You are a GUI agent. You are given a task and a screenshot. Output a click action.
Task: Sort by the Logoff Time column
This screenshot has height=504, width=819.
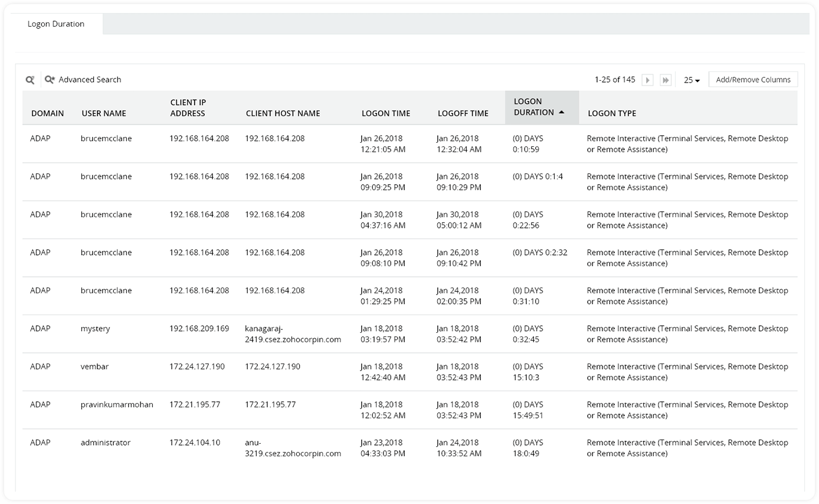(x=463, y=113)
